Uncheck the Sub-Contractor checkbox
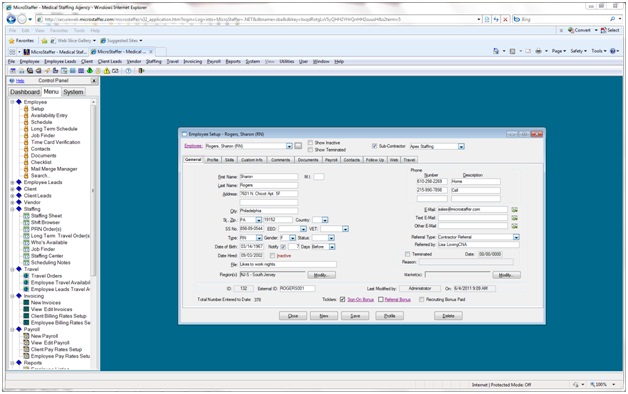Screen dimensions: 628x394 (x=375, y=146)
